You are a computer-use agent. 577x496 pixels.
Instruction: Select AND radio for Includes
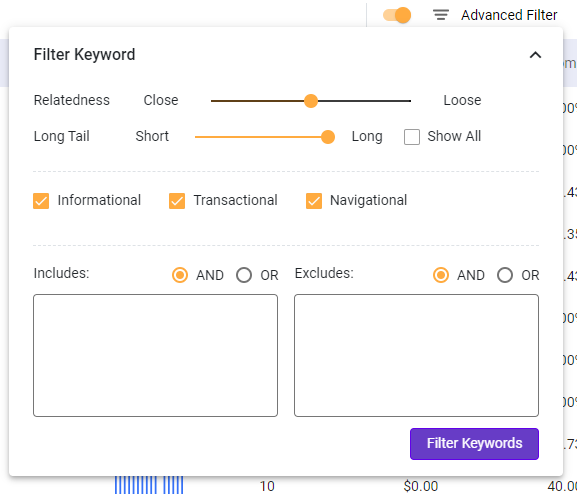click(x=180, y=275)
